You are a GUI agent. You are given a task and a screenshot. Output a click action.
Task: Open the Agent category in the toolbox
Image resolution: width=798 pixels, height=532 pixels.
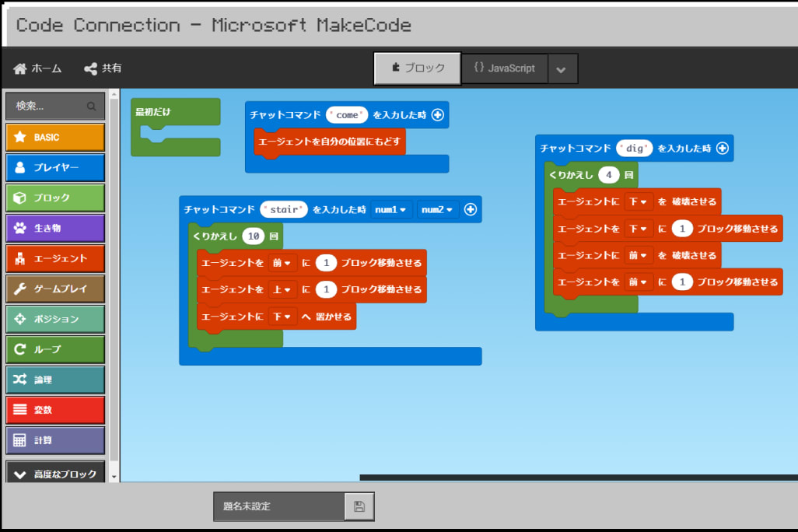[55, 258]
